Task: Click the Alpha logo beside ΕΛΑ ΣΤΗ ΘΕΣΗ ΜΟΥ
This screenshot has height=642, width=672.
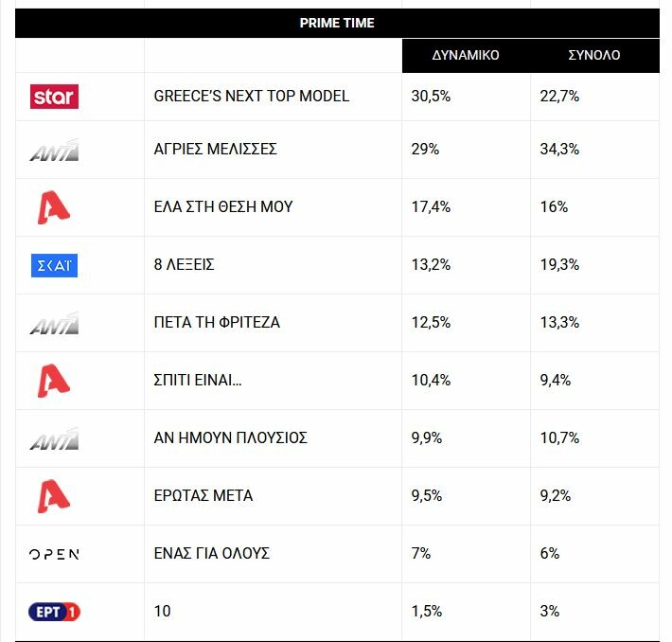Action: coord(54,207)
